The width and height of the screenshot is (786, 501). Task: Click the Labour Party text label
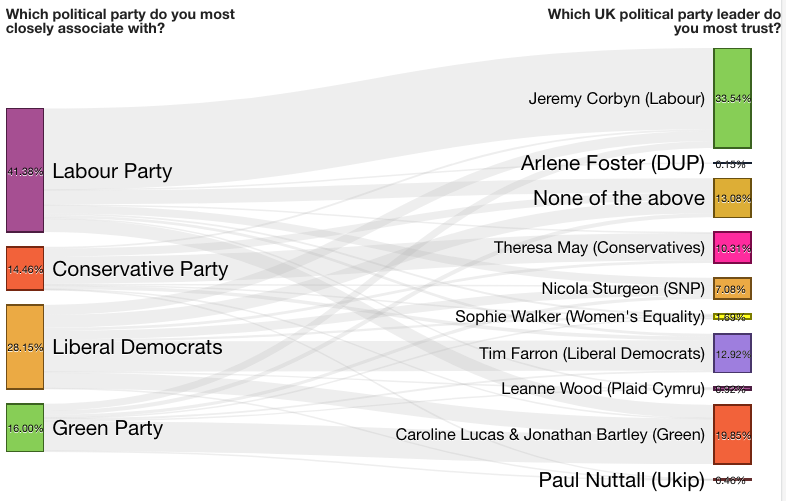pyautogui.click(x=112, y=171)
